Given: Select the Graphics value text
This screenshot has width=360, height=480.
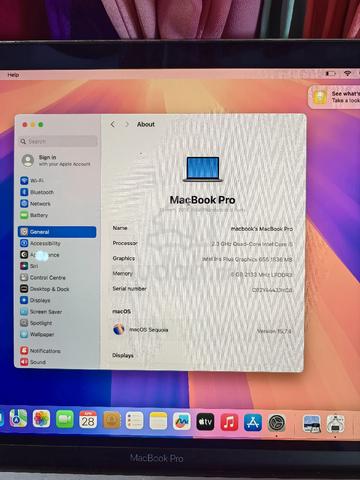Looking at the screenshot, I should [x=247, y=259].
